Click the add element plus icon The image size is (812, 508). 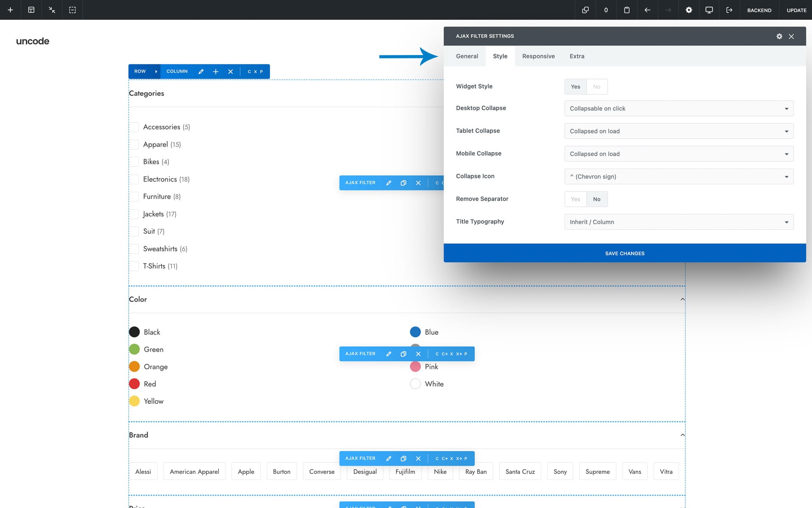(10, 10)
